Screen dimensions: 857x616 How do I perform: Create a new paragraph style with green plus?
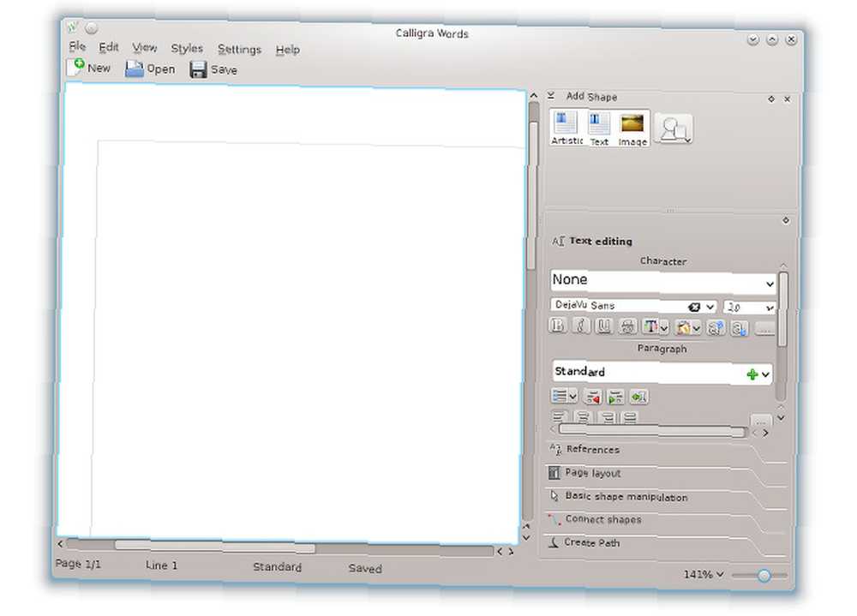(752, 374)
